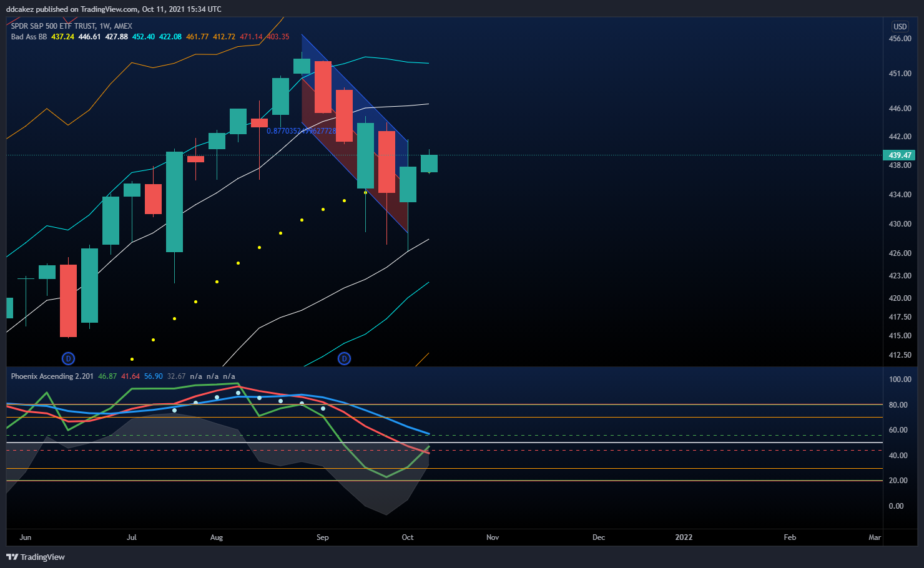Click the 439.47 current price label
The image size is (924, 568).
point(900,155)
